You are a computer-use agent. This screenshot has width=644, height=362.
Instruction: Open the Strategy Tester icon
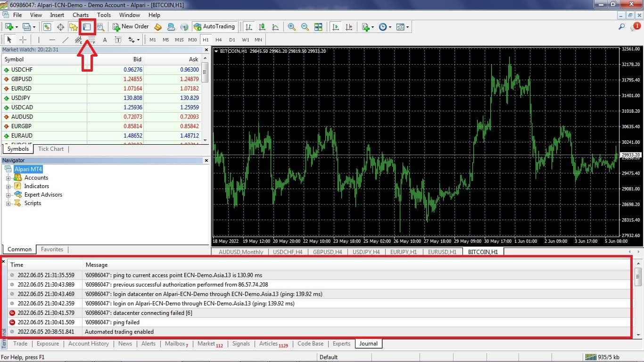(100, 27)
